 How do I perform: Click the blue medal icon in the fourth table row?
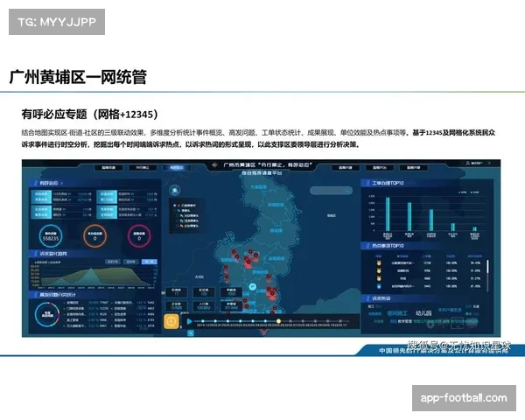(379, 286)
